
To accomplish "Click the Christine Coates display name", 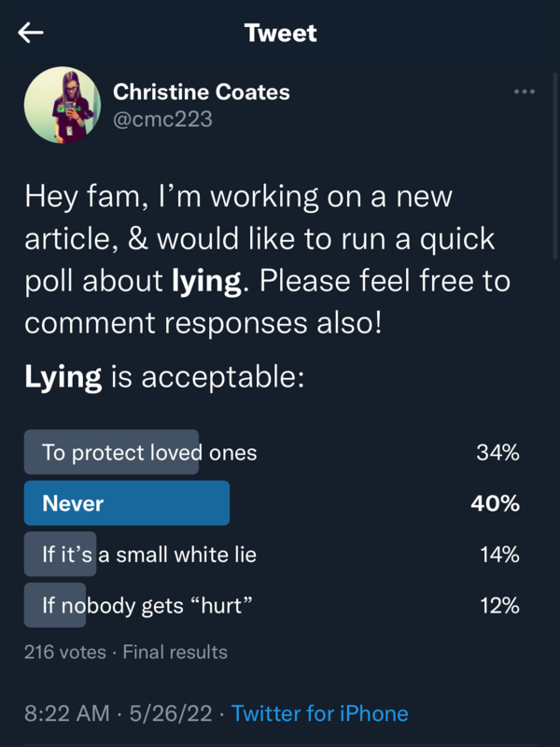I will 201,92.
